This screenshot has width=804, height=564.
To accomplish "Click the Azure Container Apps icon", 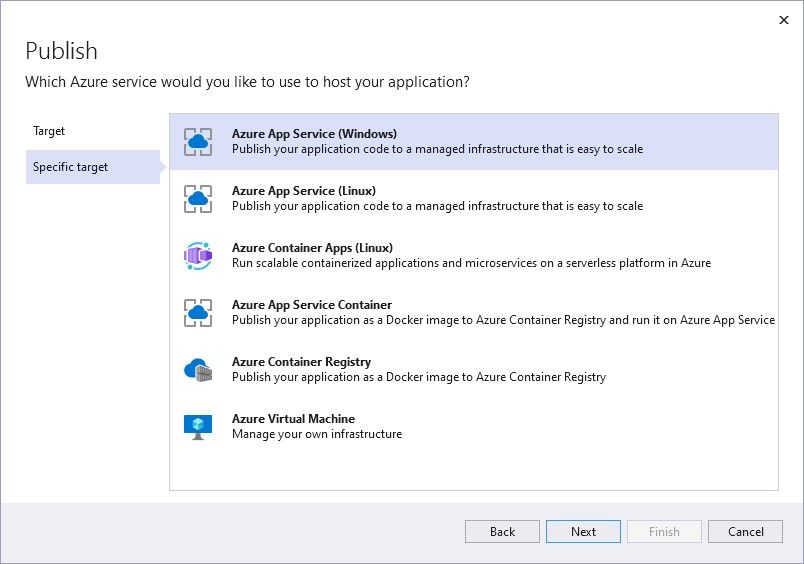I will 198,256.
